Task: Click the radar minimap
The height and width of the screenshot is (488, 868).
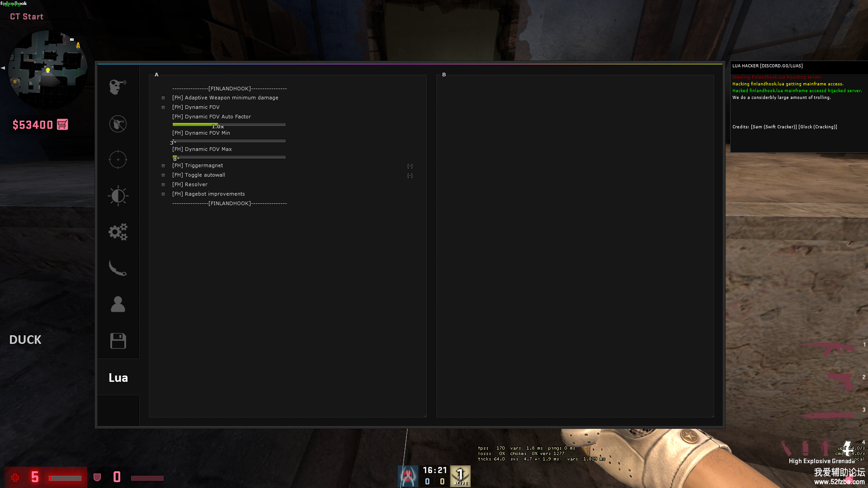Action: pos(48,69)
